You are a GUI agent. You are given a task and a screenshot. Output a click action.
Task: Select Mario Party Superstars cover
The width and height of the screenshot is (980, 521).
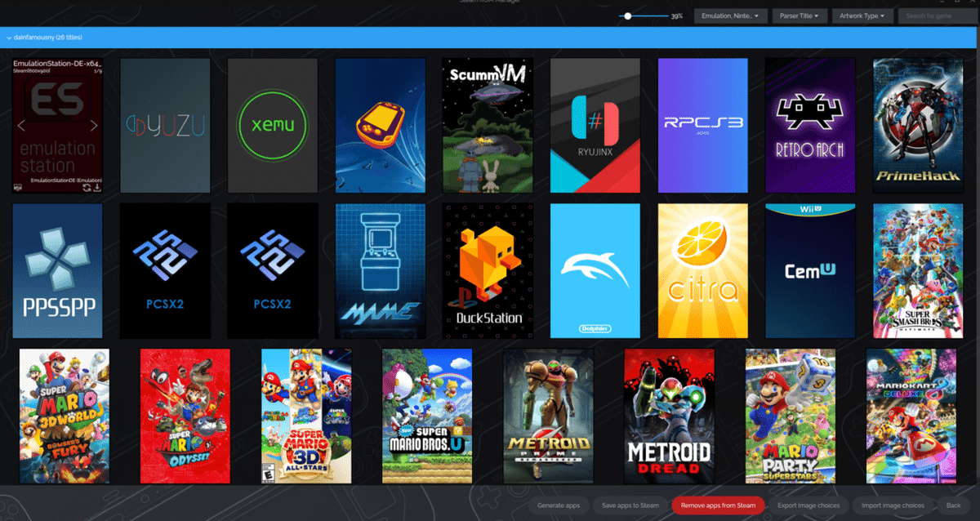791,416
